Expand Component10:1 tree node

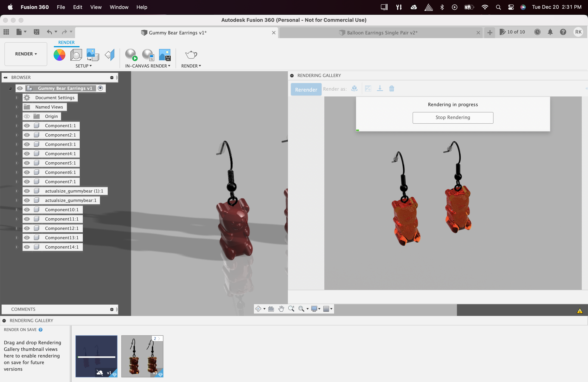click(17, 209)
